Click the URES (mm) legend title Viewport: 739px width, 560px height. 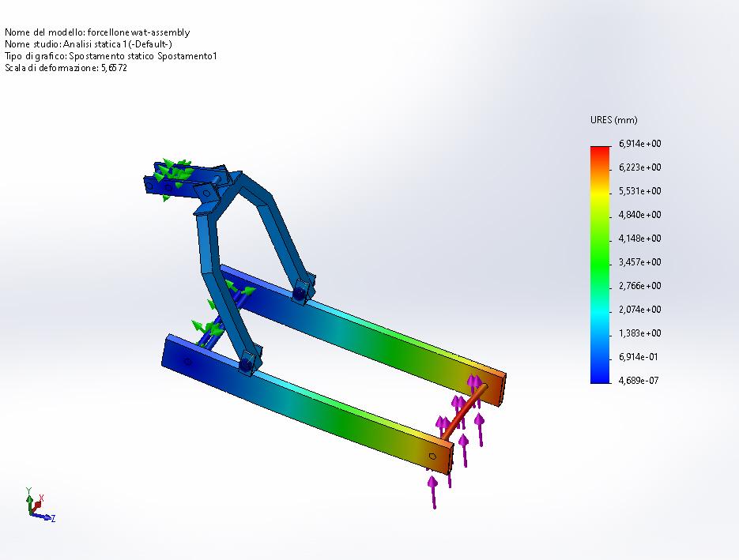coord(613,120)
